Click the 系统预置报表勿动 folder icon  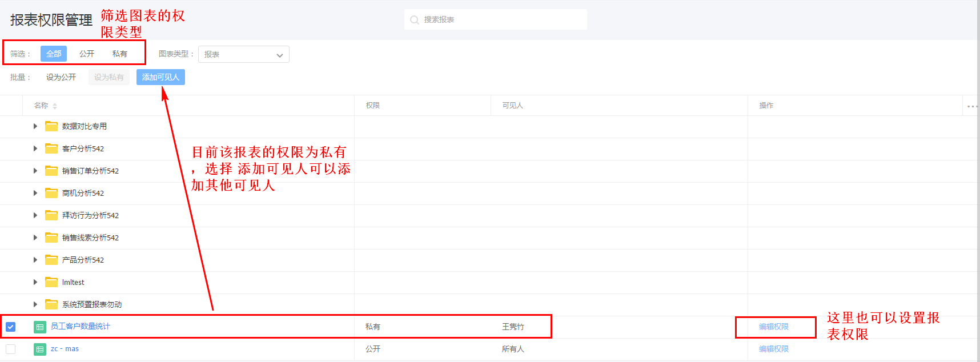tap(51, 304)
